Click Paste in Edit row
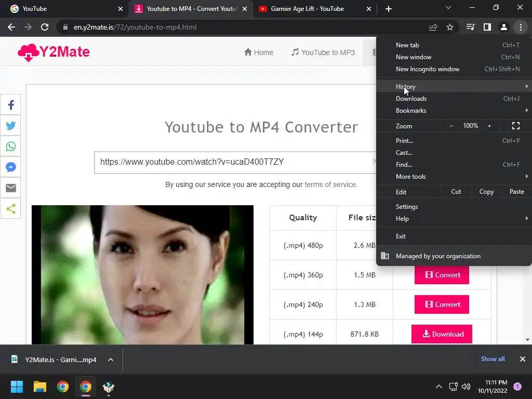 click(x=516, y=192)
